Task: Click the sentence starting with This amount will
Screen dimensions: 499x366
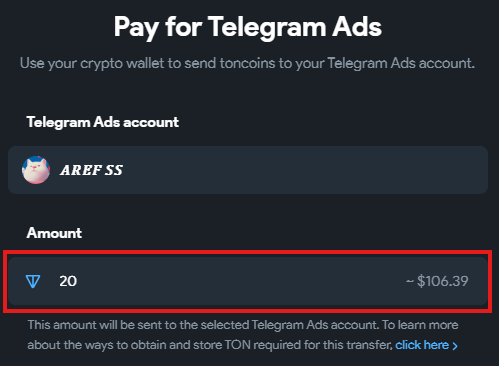Action: click(203, 325)
